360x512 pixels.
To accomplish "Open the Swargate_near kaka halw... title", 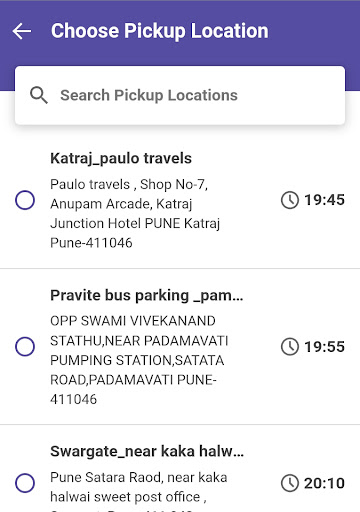I will 147,451.
